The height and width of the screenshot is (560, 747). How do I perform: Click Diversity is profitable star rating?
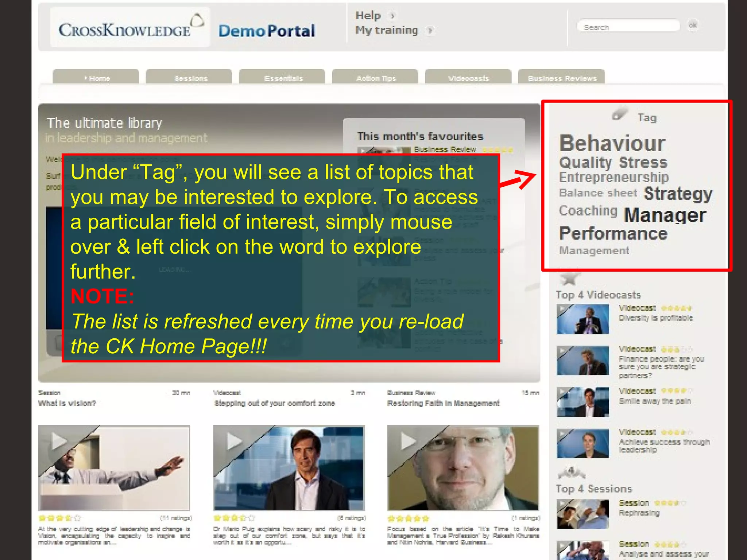tap(677, 308)
